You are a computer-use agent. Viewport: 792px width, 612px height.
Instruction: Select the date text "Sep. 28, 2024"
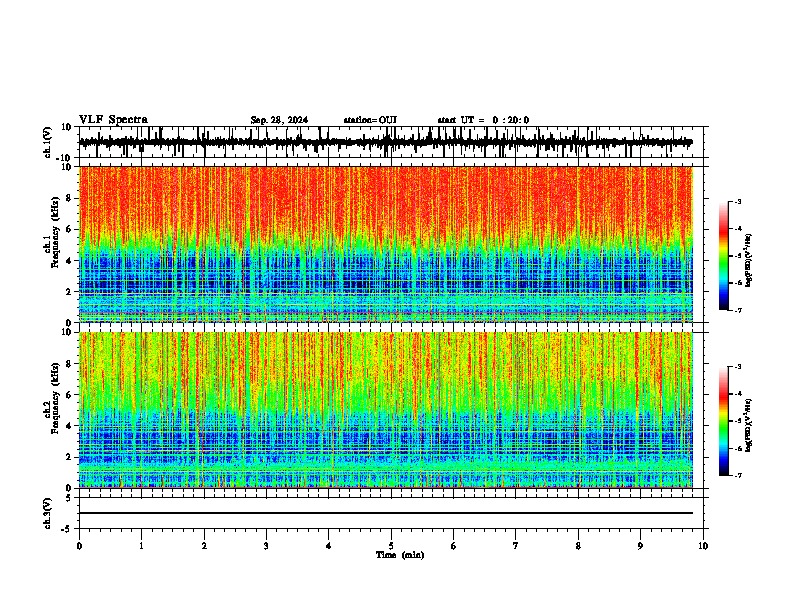[279, 120]
